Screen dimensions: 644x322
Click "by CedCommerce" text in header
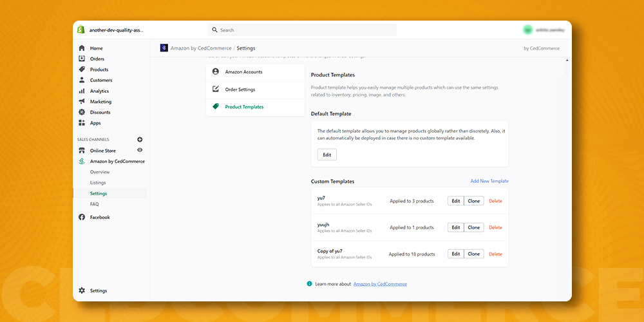542,48
